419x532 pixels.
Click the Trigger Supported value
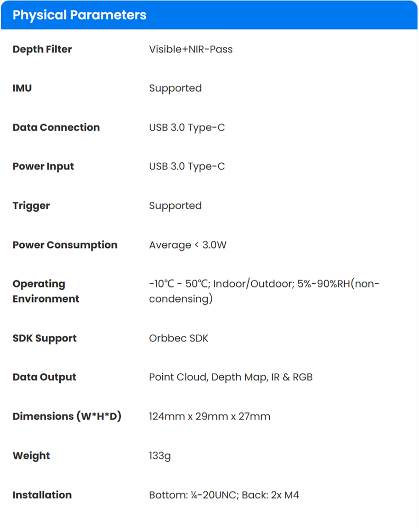coord(175,206)
